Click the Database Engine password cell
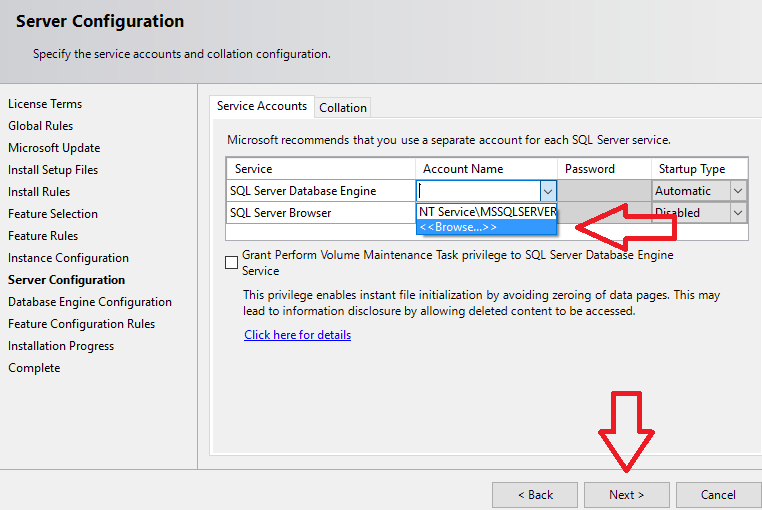The width and height of the screenshot is (762, 510). [604, 191]
